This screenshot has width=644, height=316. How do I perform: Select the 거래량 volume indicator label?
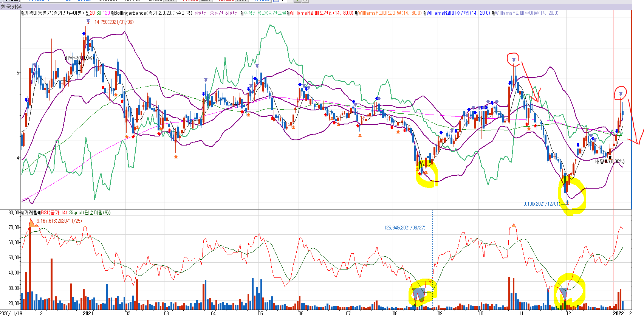(30, 212)
